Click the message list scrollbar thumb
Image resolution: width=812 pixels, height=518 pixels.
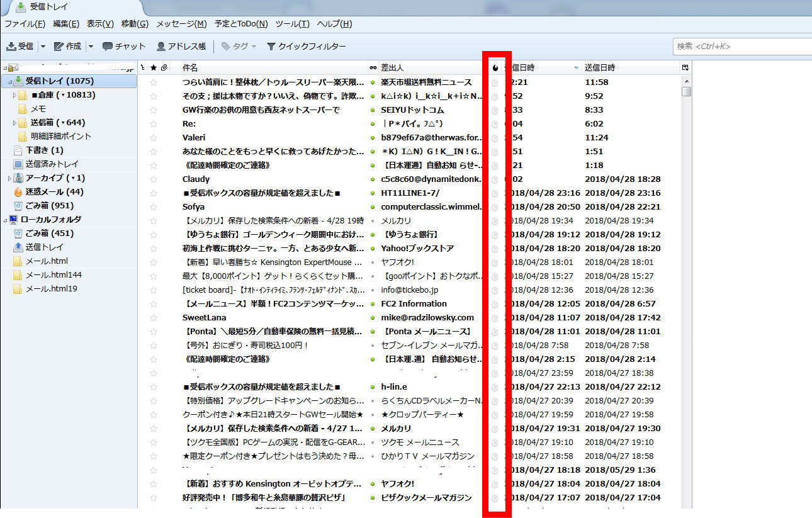tap(686, 91)
